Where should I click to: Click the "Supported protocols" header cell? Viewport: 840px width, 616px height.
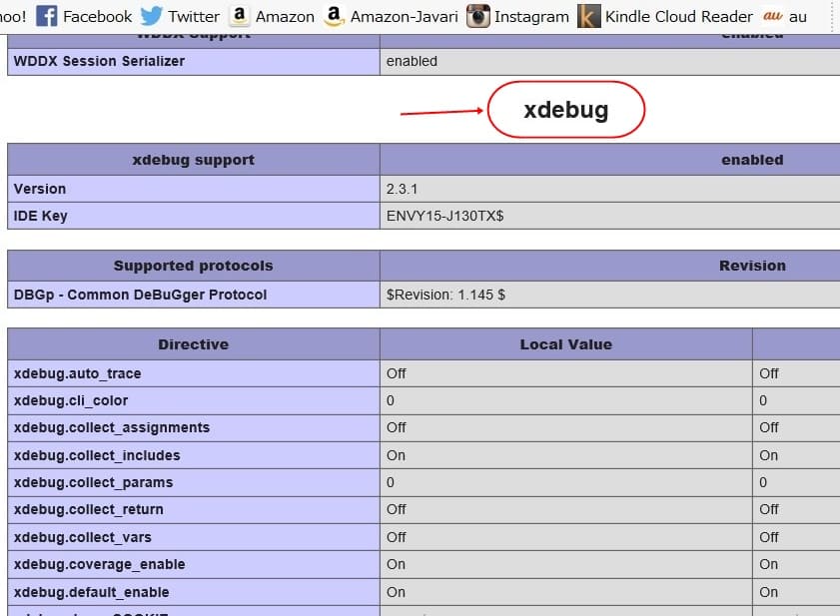pos(193,266)
